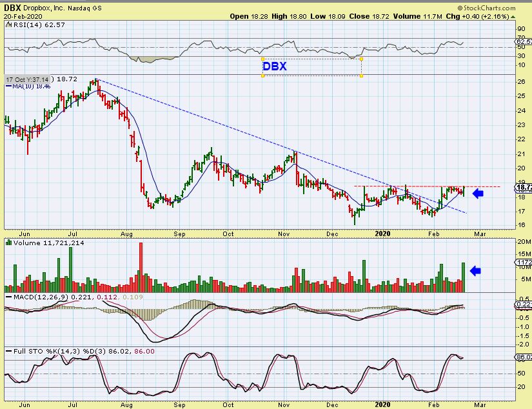Click the RSI(14) 62.57 indicator label
Image resolution: width=532 pixels, height=409 pixels.
coord(38,25)
